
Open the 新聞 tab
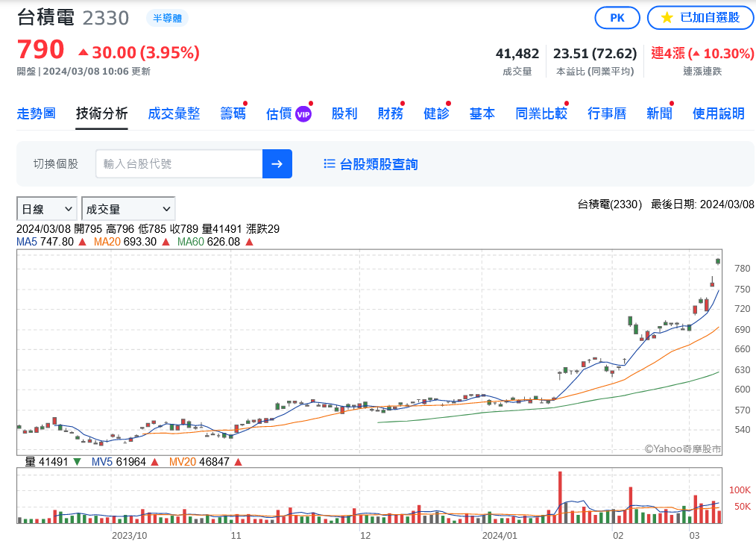click(660, 114)
